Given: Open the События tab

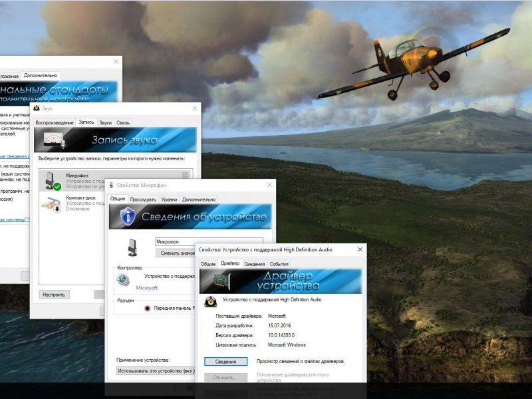Looking at the screenshot, I should point(279,264).
